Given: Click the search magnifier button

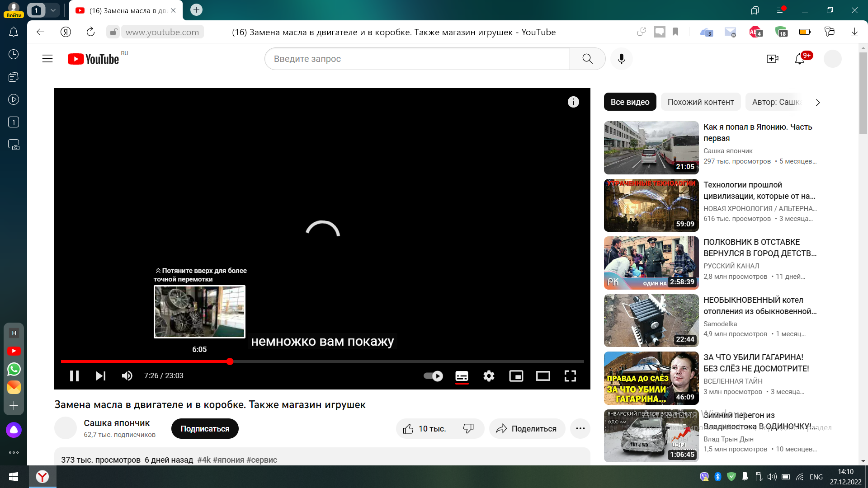Looking at the screenshot, I should coord(587,59).
